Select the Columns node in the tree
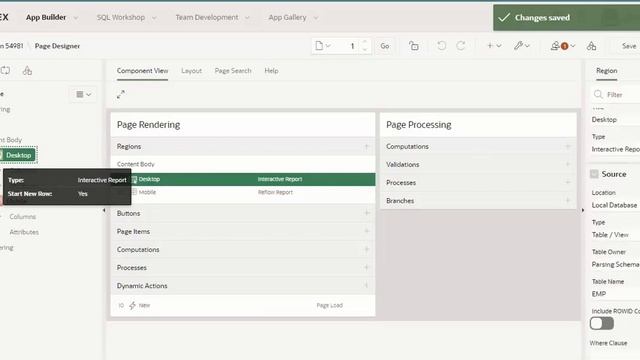This screenshot has height=360, width=640. pyautogui.click(x=23, y=216)
